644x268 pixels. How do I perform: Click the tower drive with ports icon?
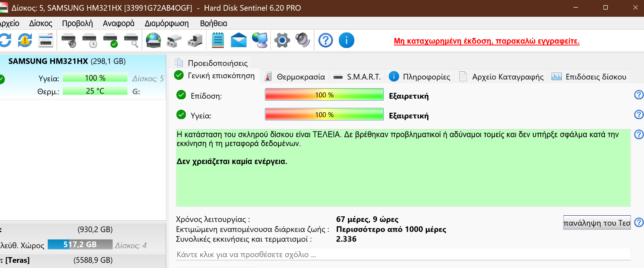pyautogui.click(x=195, y=40)
